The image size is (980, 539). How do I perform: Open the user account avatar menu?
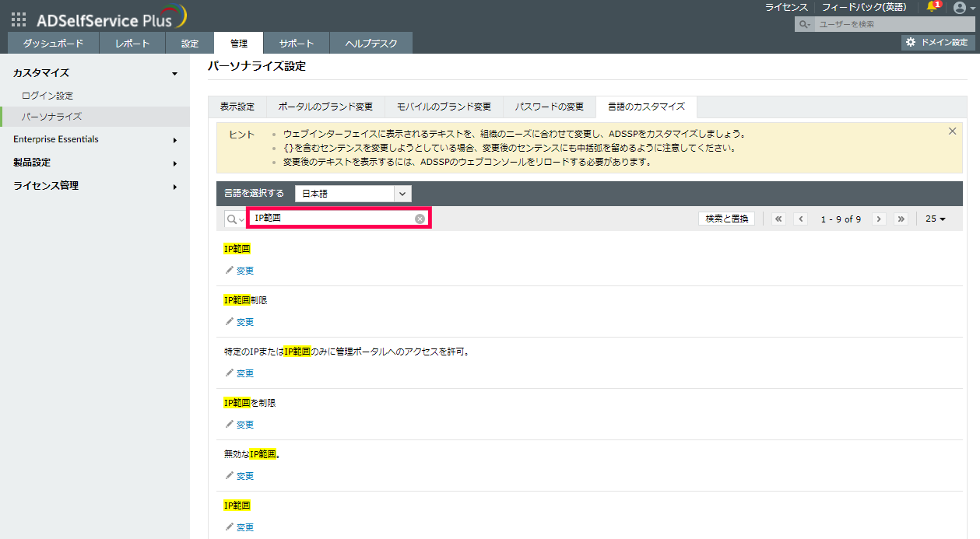point(960,8)
